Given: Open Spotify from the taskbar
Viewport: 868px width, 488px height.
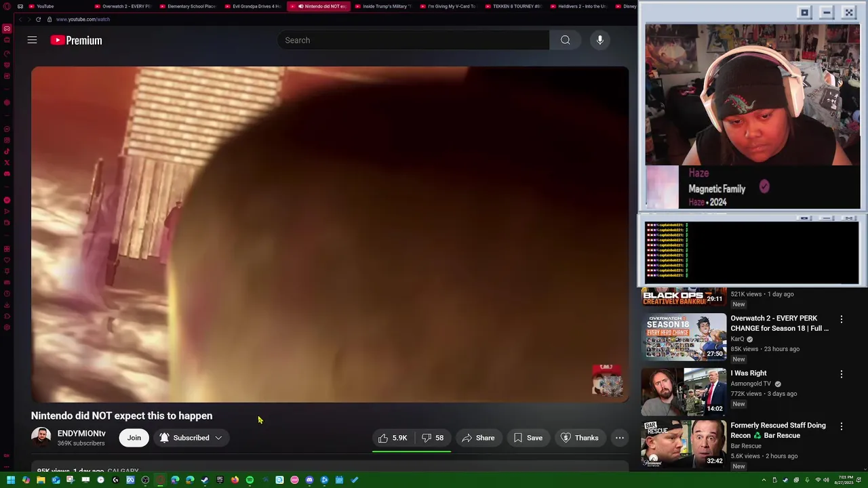Looking at the screenshot, I should pyautogui.click(x=250, y=480).
